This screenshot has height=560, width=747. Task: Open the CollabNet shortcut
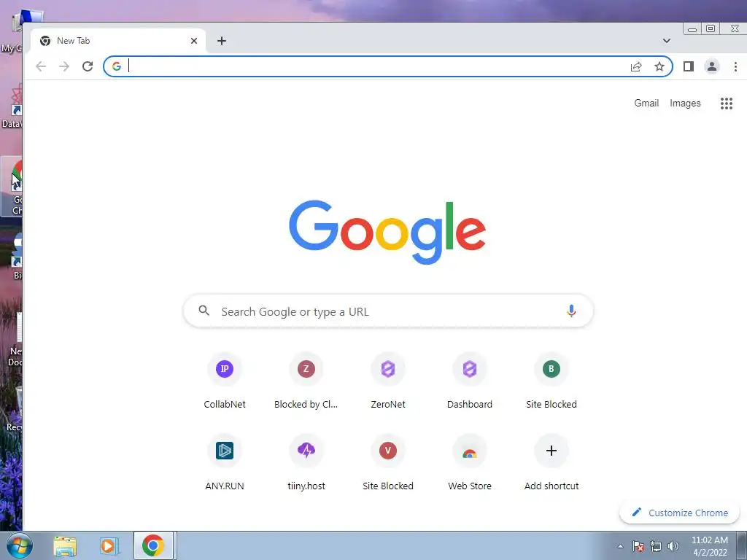225,381
